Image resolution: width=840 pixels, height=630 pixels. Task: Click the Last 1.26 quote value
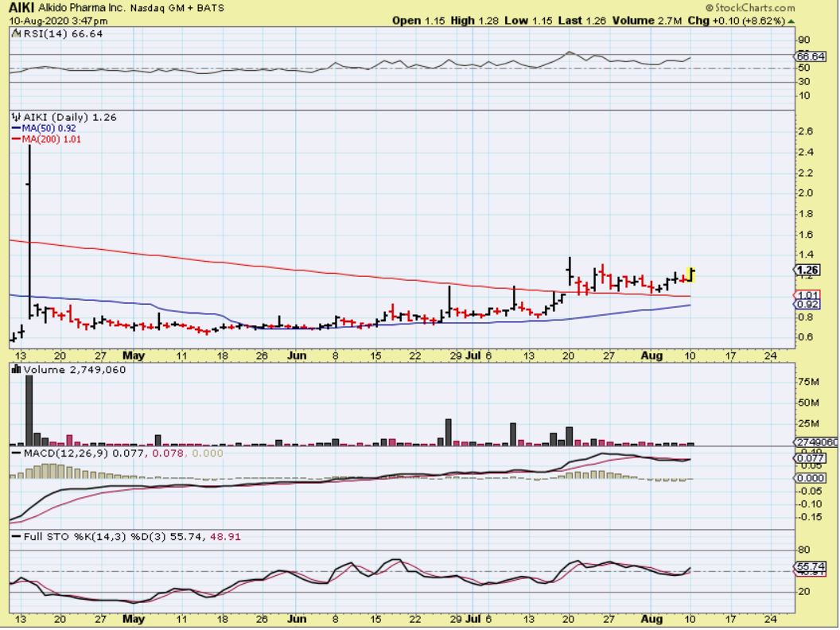581,21
